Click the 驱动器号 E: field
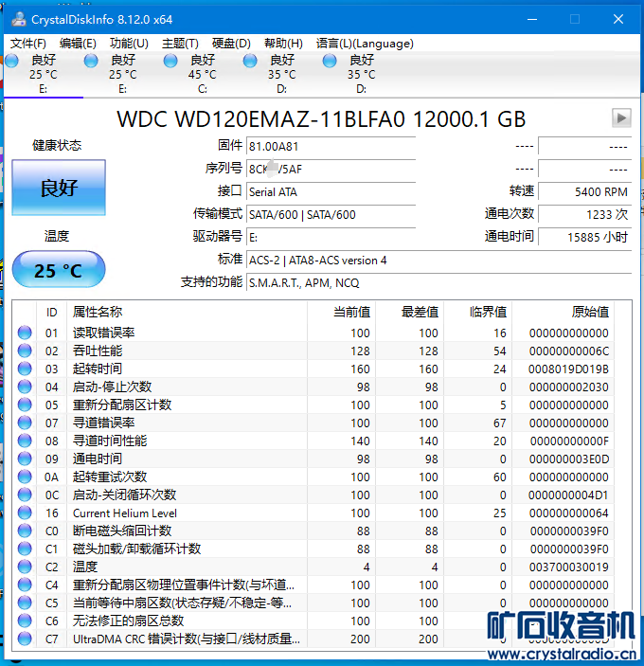This screenshot has height=666, width=644. pyautogui.click(x=331, y=238)
